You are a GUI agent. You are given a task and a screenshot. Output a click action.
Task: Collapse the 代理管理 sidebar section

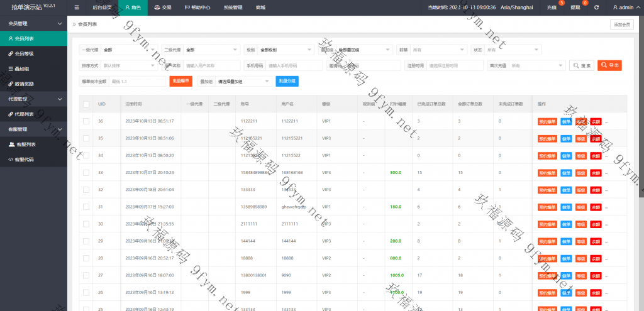point(34,99)
